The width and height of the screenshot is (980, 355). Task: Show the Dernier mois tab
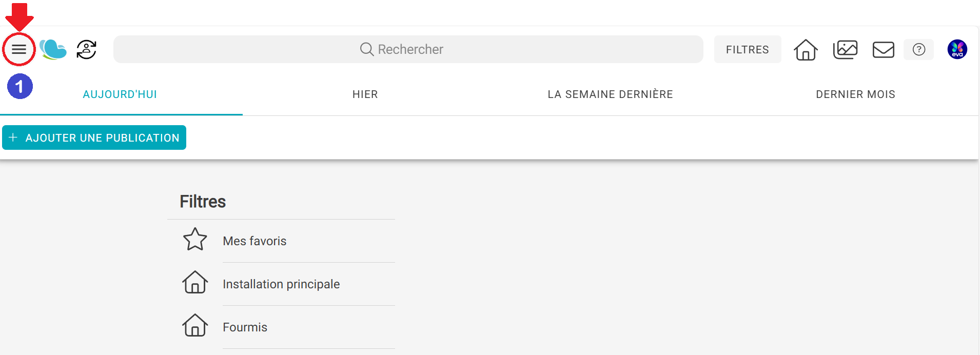pyautogui.click(x=855, y=94)
